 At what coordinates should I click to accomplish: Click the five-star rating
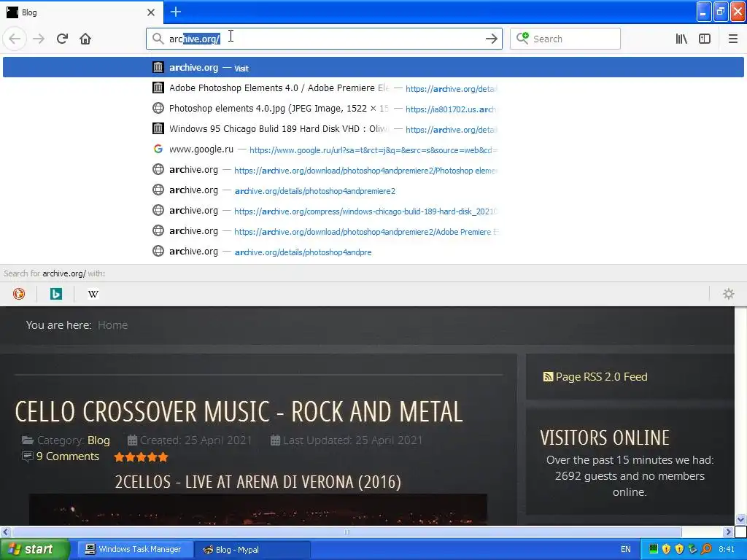point(141,457)
